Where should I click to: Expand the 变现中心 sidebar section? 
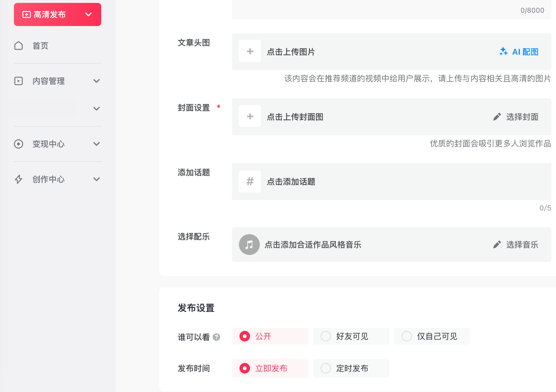[x=96, y=144]
